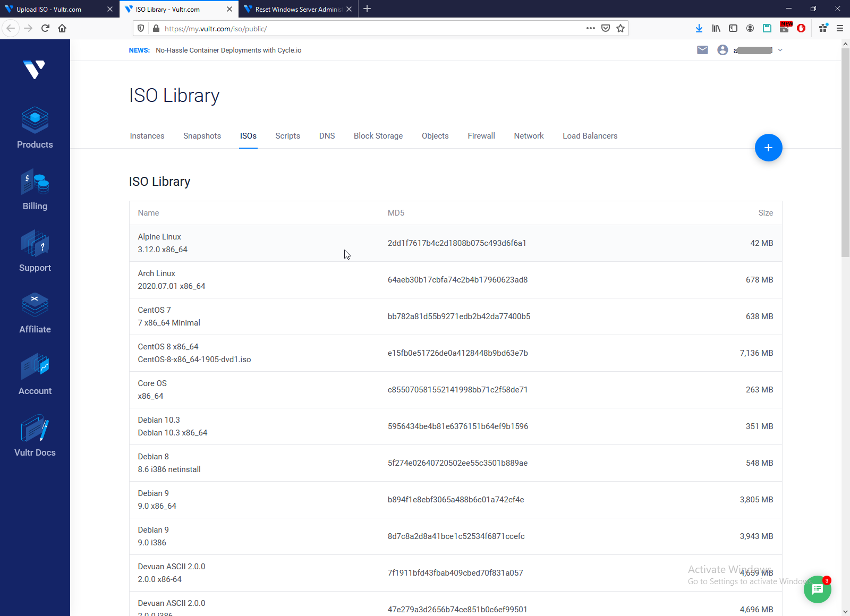Click the video extension with NEW badge
The height and width of the screenshot is (616, 850).
pos(785,28)
